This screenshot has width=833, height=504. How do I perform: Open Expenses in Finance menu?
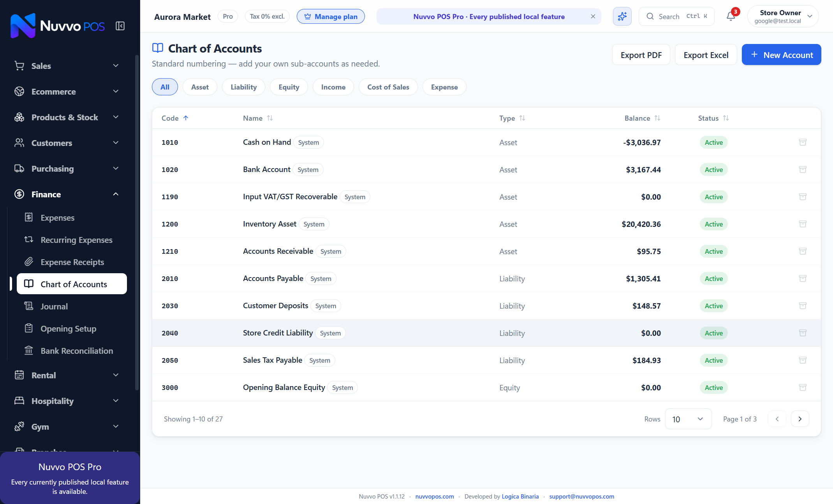[x=72, y=218]
